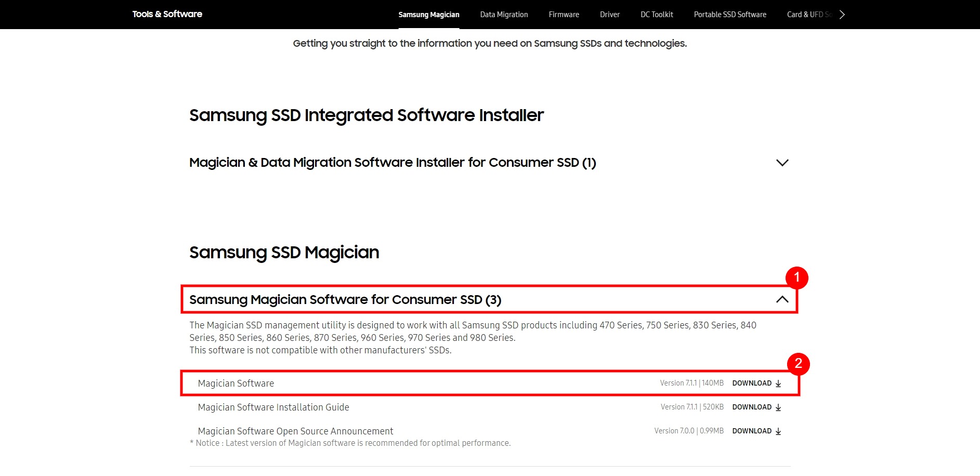This screenshot has height=476, width=980.
Task: Click the Magician Software Installation Guide row
Action: (x=273, y=407)
